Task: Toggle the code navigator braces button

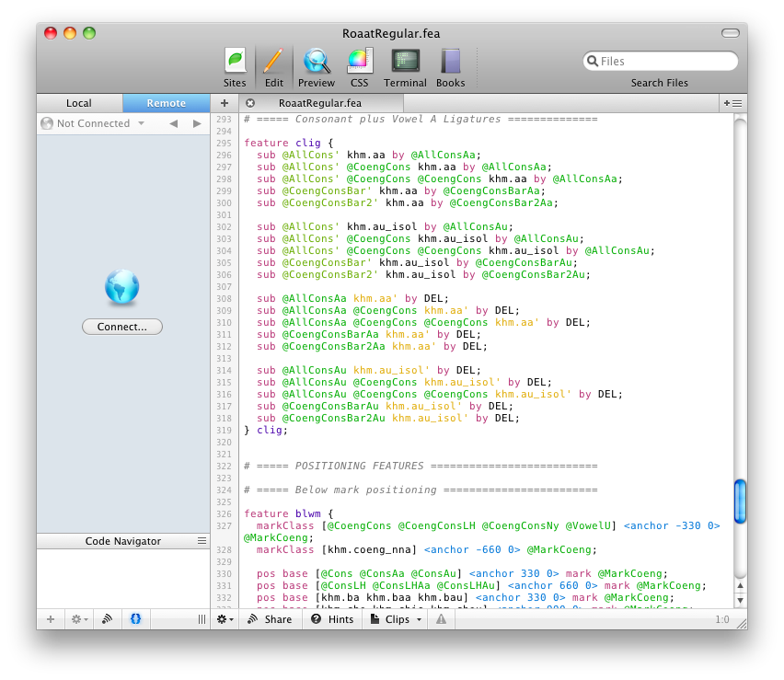Action: (135, 619)
